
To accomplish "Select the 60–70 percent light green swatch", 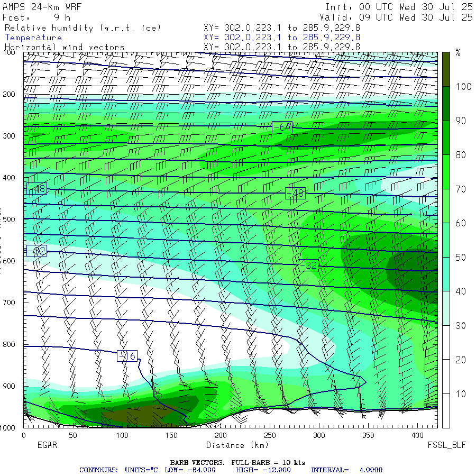I will pos(446,206).
